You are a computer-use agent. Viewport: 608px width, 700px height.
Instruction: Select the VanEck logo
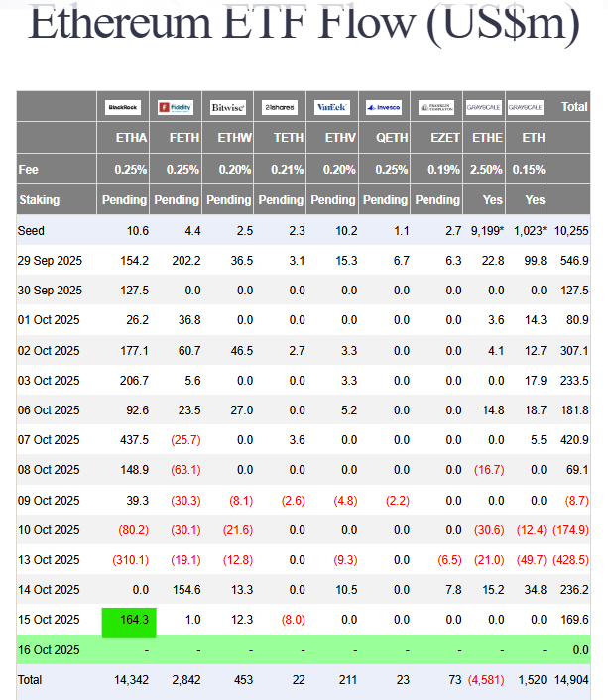coord(332,107)
